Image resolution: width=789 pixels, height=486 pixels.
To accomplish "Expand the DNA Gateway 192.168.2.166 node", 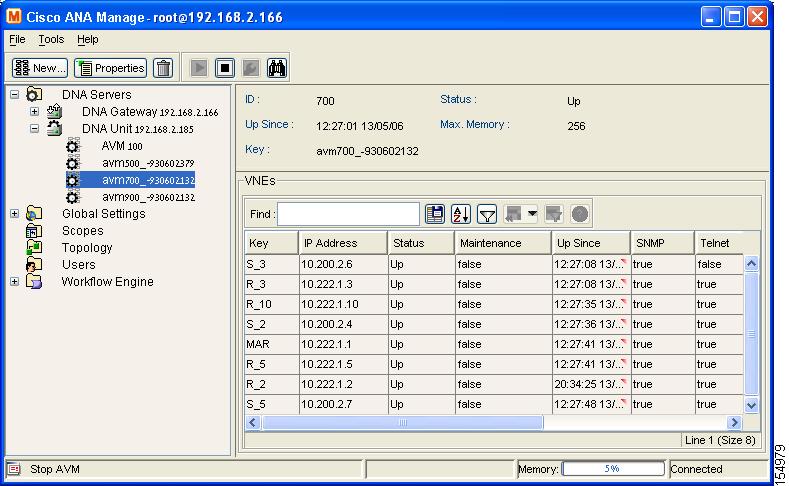I will (x=34, y=111).
